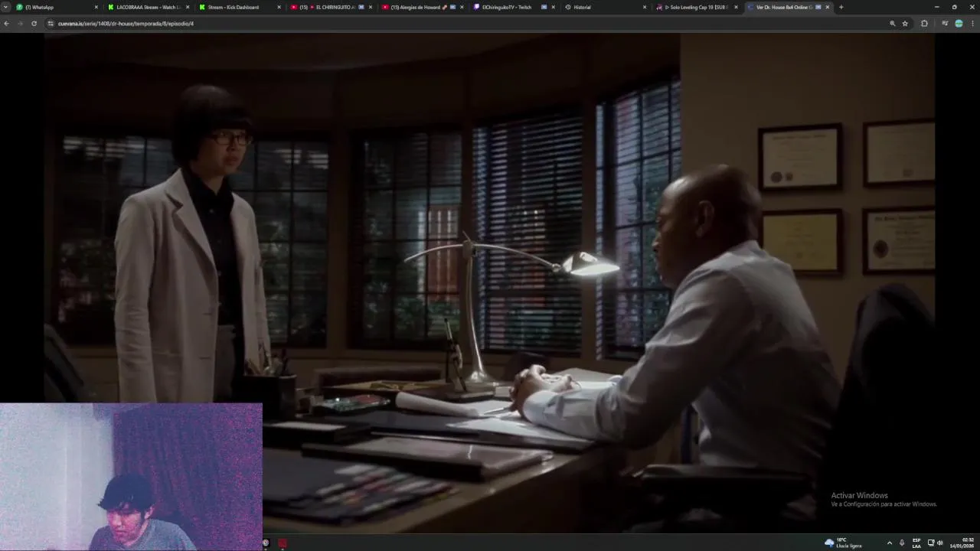Open a new browser tab

841,7
